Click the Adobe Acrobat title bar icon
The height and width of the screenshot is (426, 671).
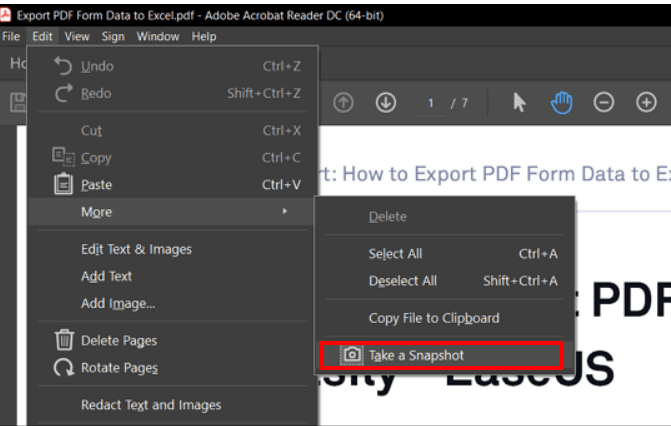[6, 15]
